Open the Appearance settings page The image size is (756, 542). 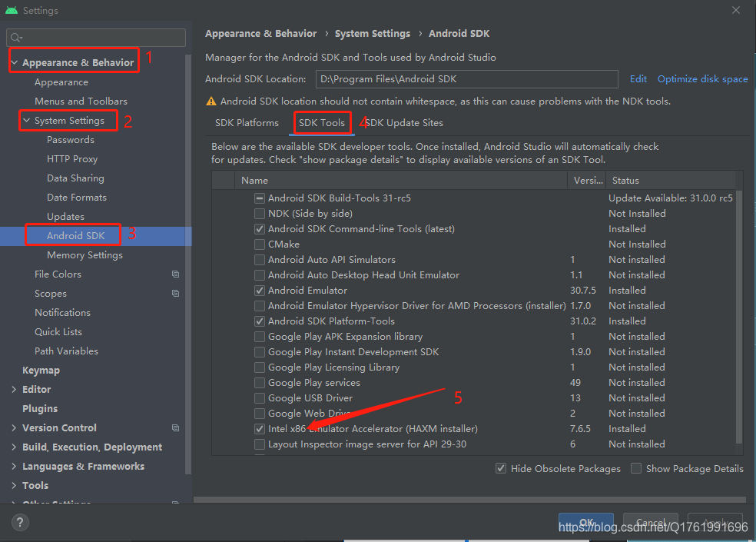pos(61,82)
